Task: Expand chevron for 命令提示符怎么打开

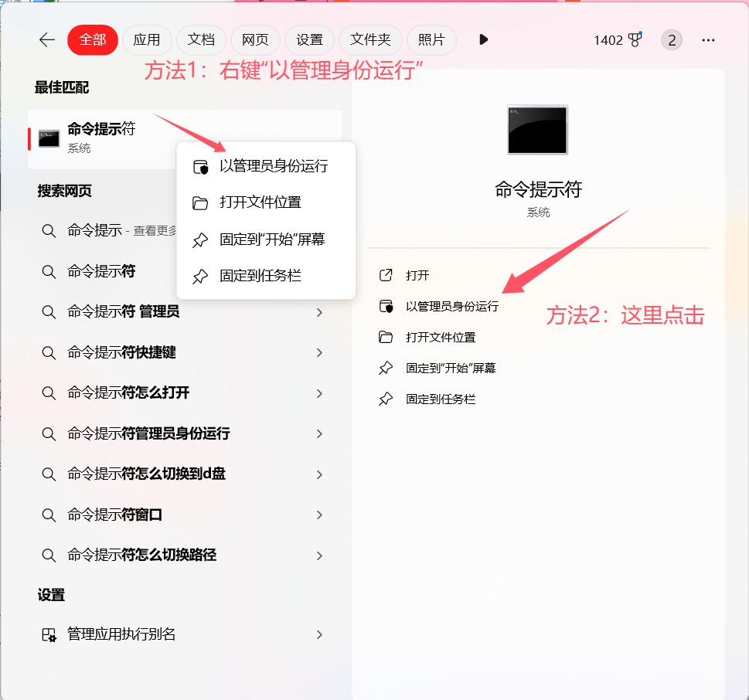Action: pos(319,393)
